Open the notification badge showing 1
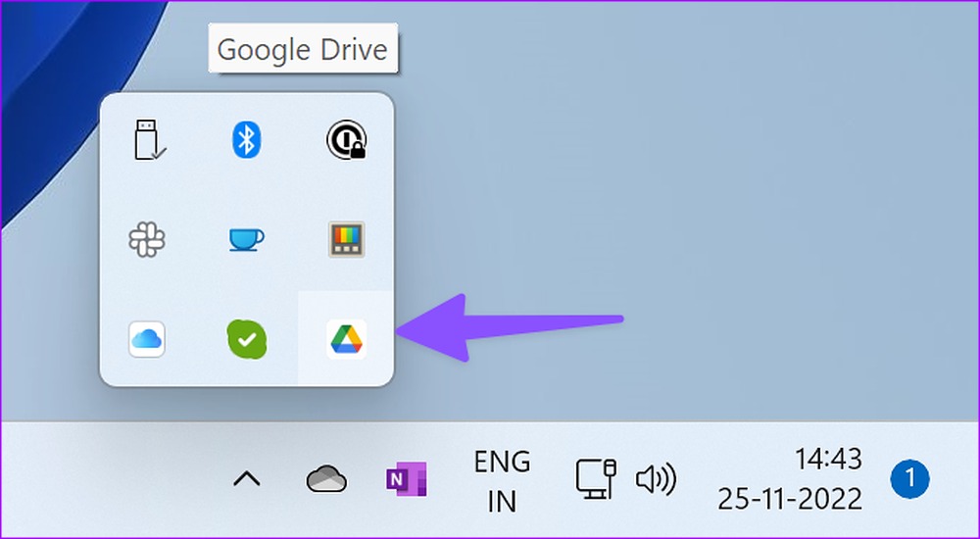Viewport: 980px width, 539px height. (909, 479)
